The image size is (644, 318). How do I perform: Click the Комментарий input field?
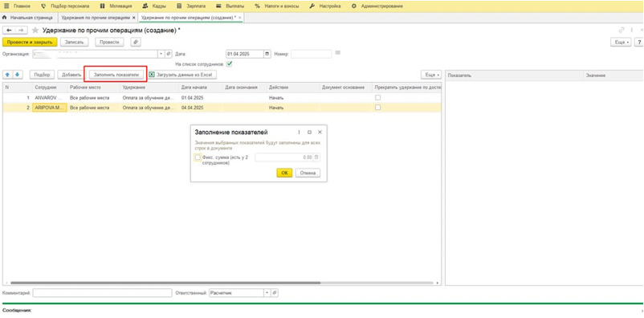102,293
